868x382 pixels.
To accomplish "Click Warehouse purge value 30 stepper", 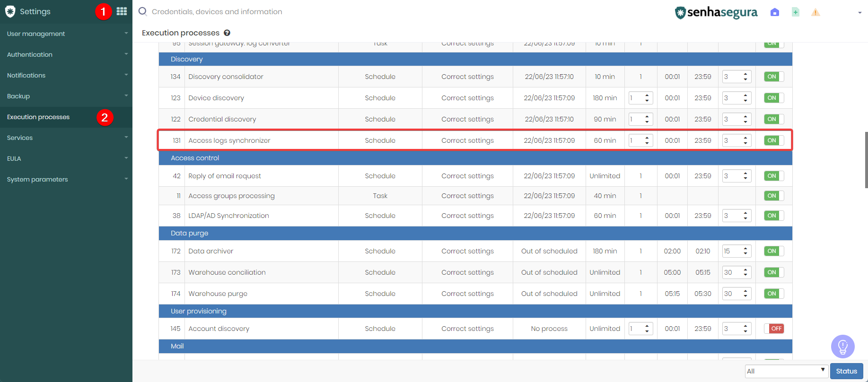I will [x=737, y=294].
